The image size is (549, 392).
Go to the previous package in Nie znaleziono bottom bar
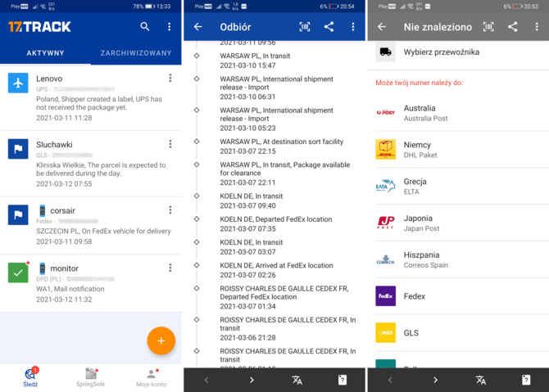[x=390, y=380]
